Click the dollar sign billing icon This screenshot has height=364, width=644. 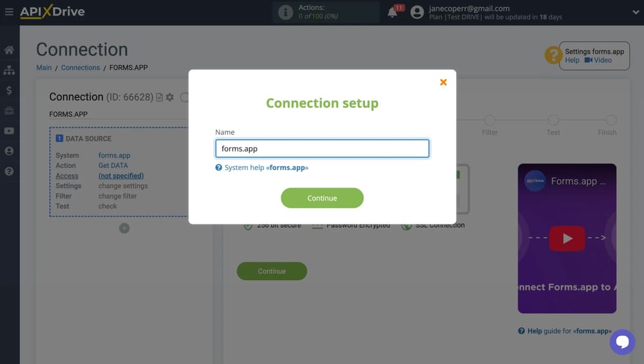9,90
